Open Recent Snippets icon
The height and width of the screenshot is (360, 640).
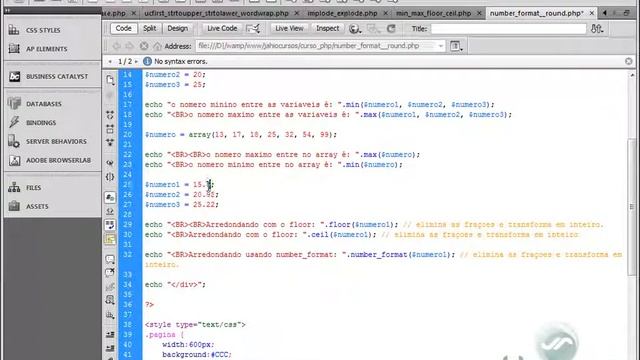click(110, 300)
